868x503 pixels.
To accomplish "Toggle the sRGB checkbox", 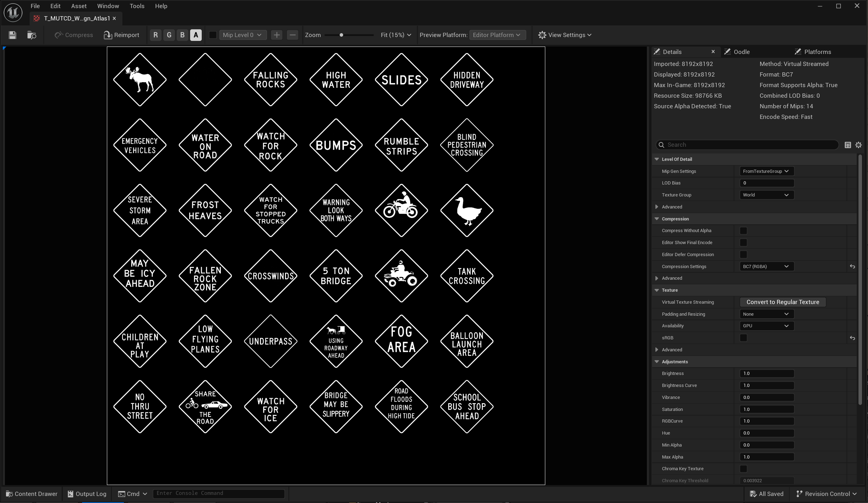I will point(743,338).
